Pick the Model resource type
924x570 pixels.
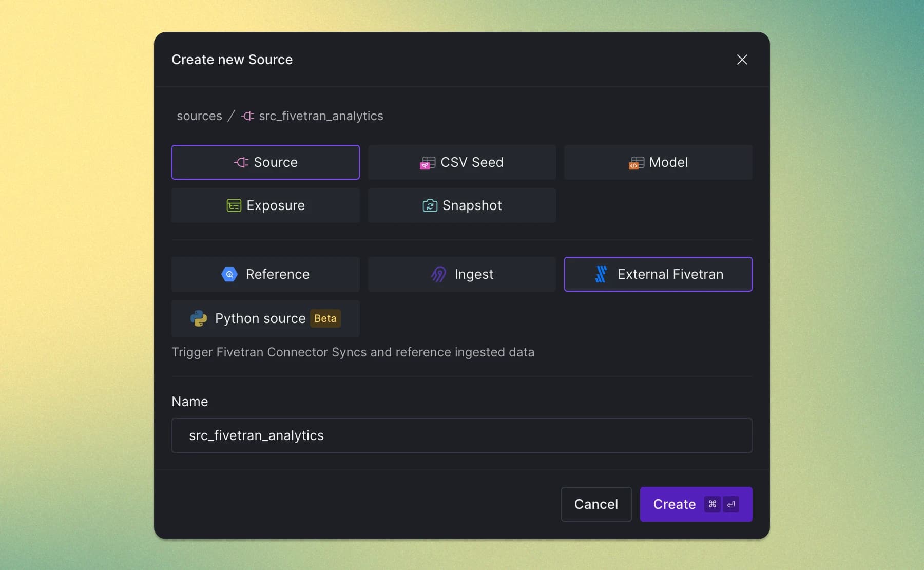(x=658, y=162)
